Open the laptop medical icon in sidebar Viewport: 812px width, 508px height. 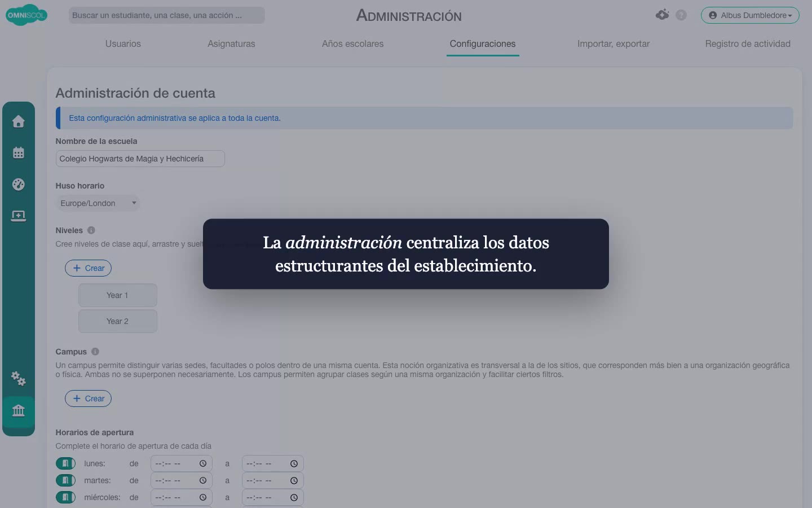coord(19,216)
